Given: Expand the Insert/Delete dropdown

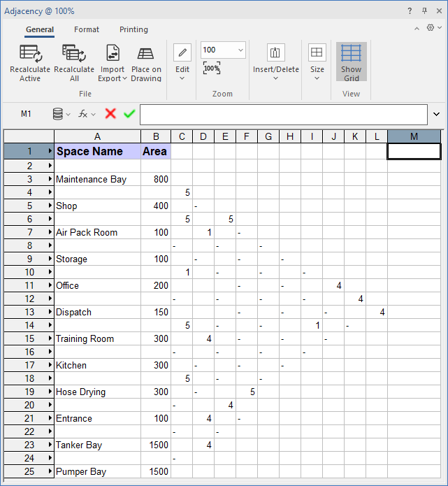Looking at the screenshot, I should point(275,62).
